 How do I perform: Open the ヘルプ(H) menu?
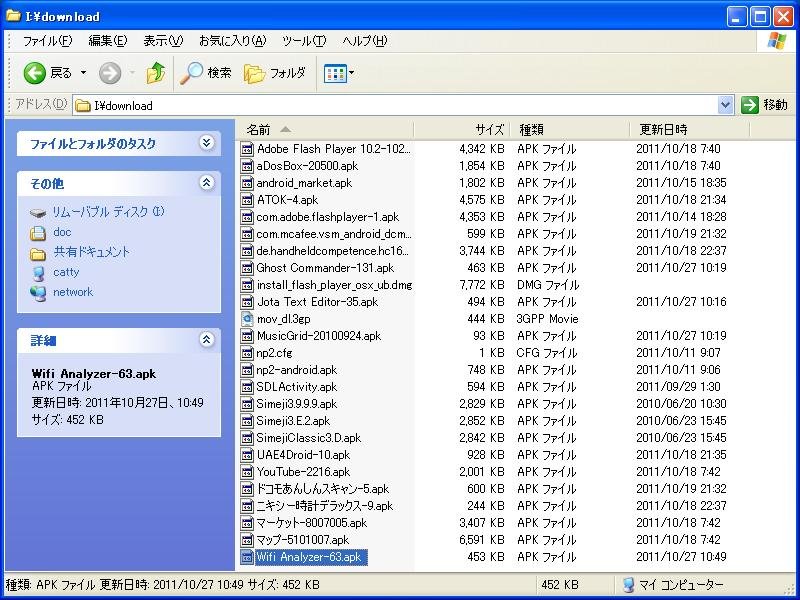[365, 41]
